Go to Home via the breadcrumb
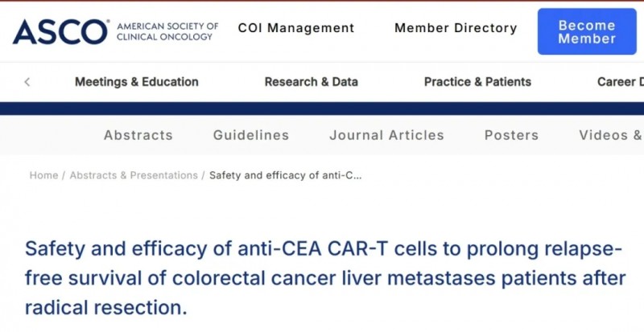Image resolution: width=644 pixels, height=332 pixels. click(x=43, y=175)
